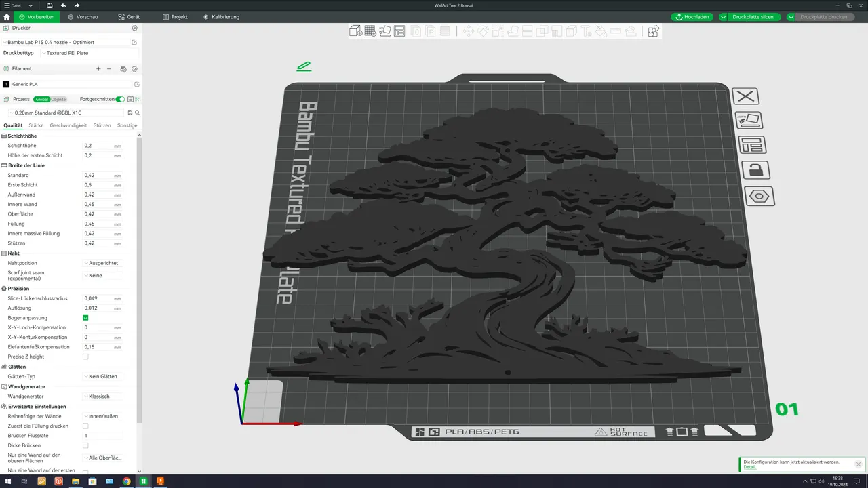The height and width of the screenshot is (488, 868).
Task: Change the Nahtposition dropdown
Action: [103, 263]
